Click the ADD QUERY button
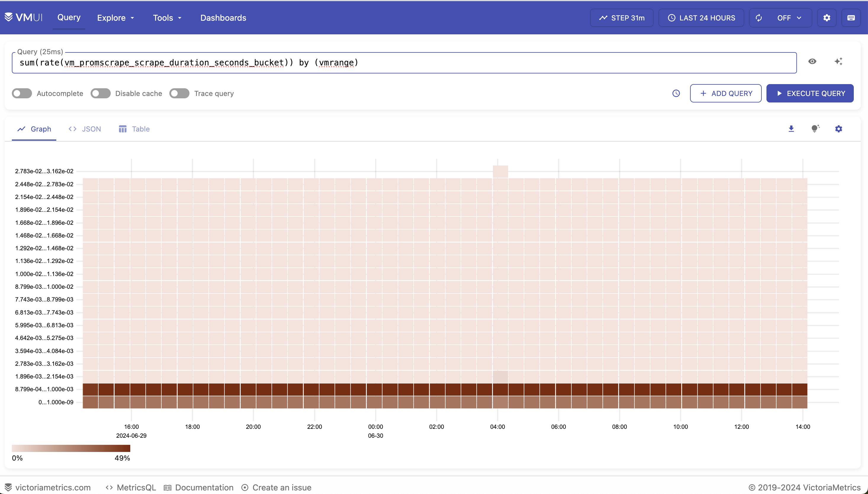This screenshot has width=868, height=494. tap(726, 93)
